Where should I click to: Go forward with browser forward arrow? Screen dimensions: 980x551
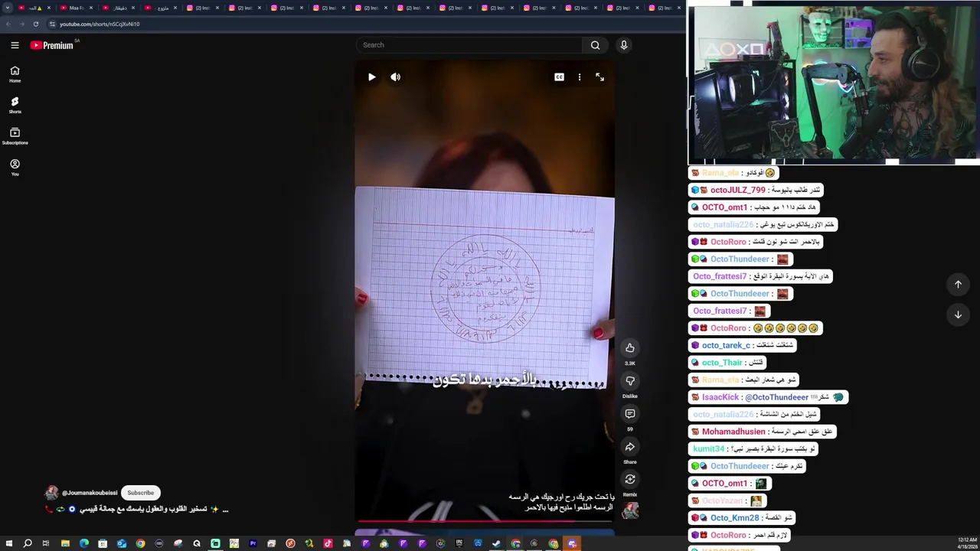coord(21,24)
